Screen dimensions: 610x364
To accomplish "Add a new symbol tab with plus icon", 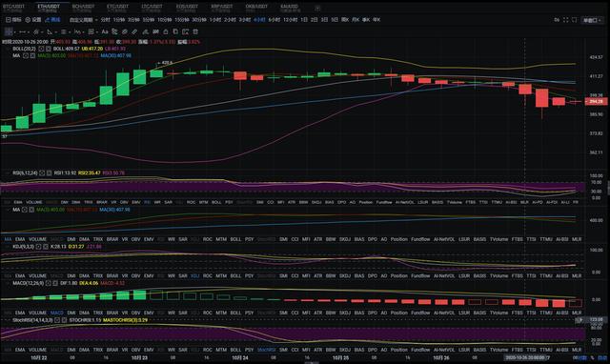I will pyautogui.click(x=317, y=8).
